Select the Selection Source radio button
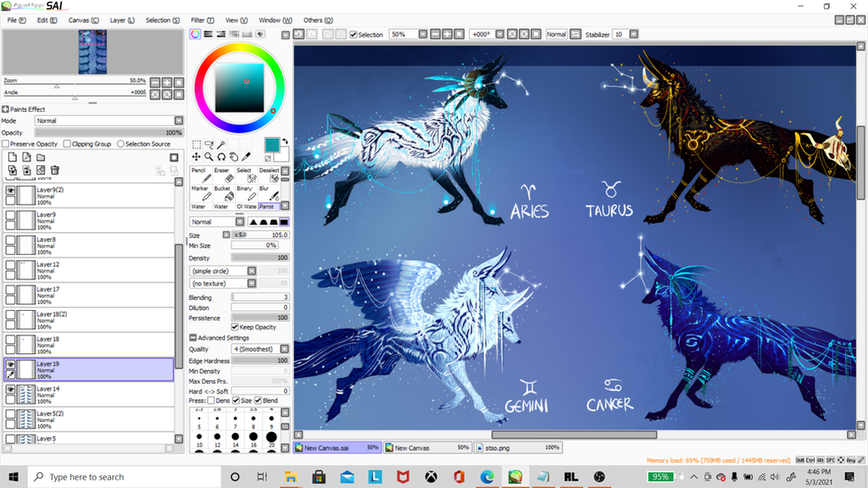Viewport: 868px width, 488px height. click(120, 144)
